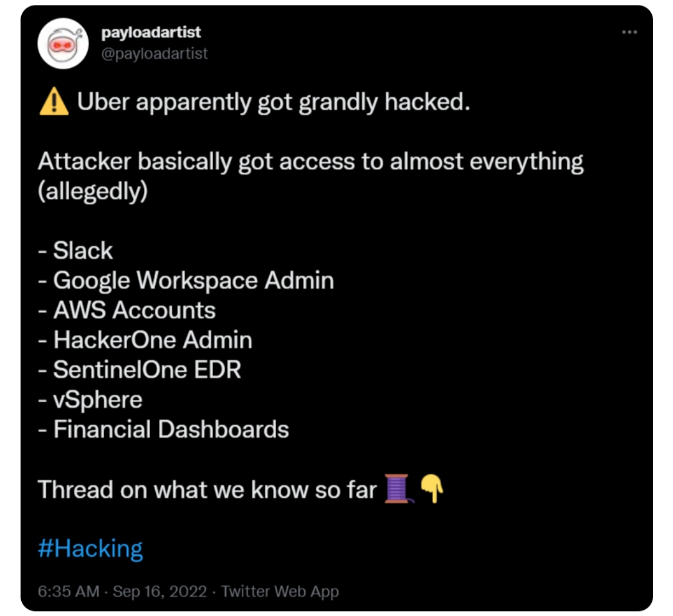This screenshot has width=673, height=616.
Task: Click the 'HackerOne Admin' line
Action: 145,339
